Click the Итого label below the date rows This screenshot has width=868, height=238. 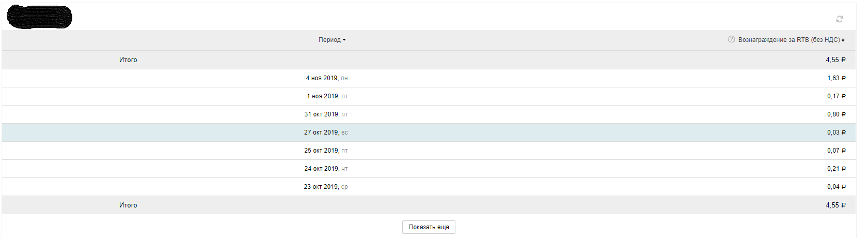[x=128, y=205]
